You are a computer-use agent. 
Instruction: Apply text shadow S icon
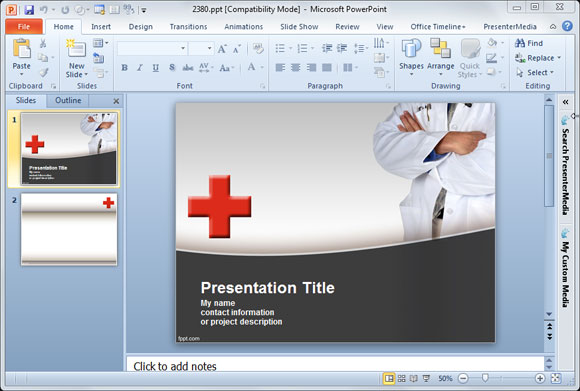pyautogui.click(x=172, y=67)
